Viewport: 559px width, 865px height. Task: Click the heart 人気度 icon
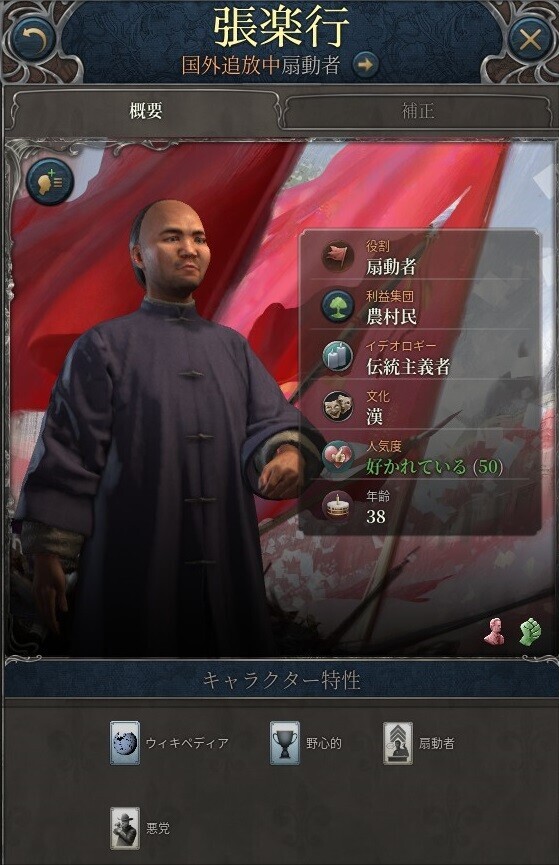coord(338,456)
